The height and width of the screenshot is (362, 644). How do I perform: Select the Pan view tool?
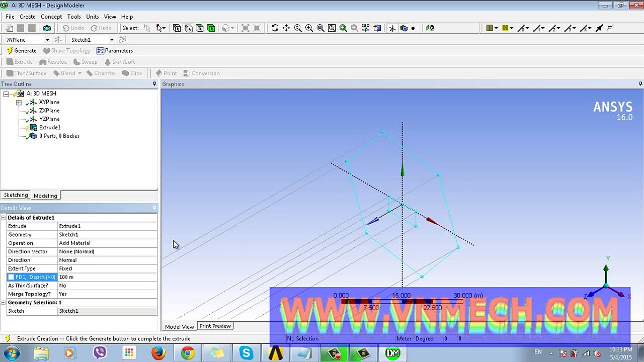[x=286, y=28]
